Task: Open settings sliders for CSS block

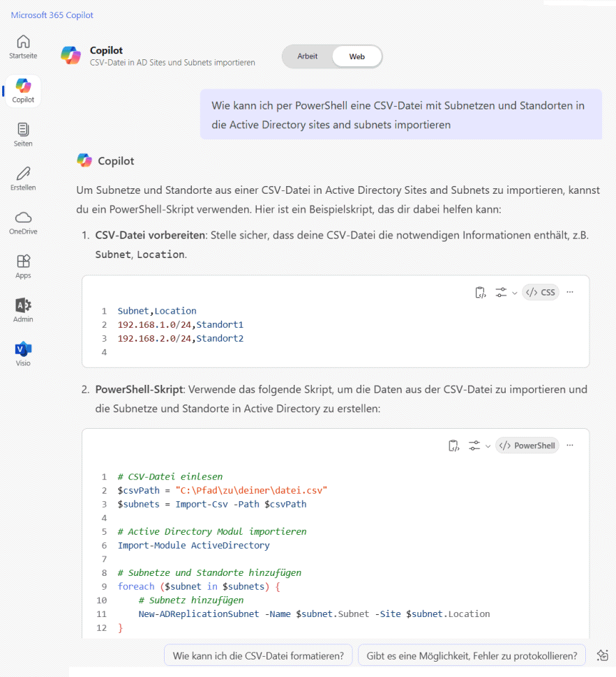Action: click(501, 292)
